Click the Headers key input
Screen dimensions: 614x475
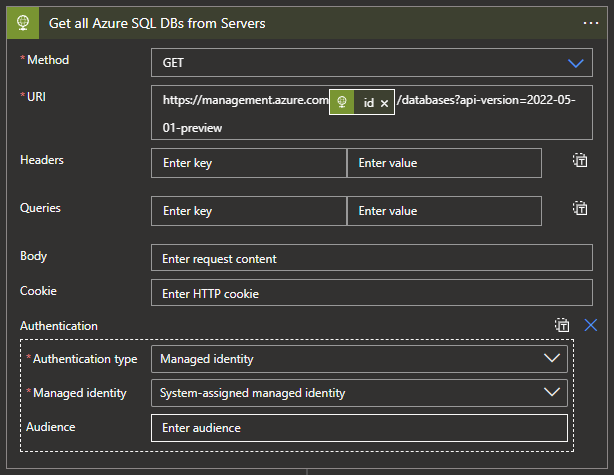(249, 163)
